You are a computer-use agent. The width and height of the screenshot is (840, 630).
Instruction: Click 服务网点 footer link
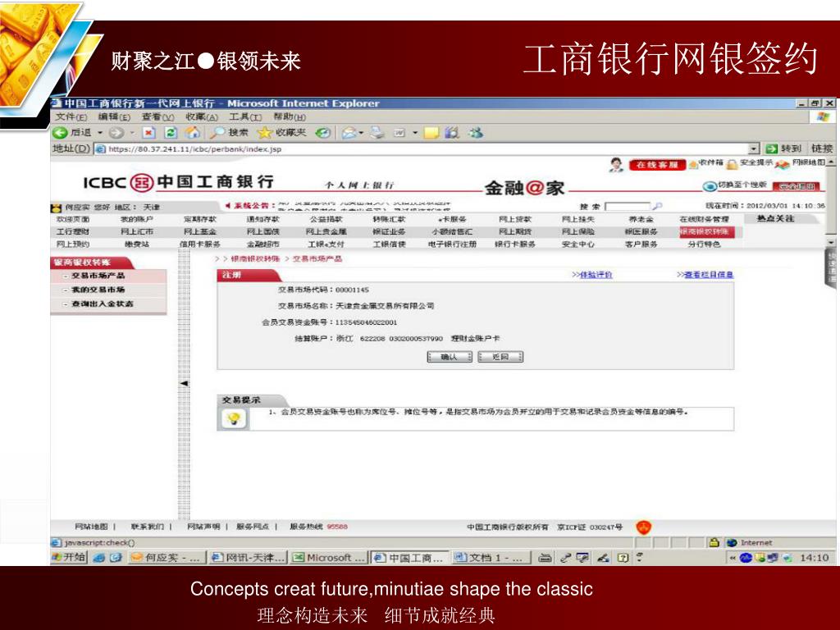pyautogui.click(x=253, y=527)
